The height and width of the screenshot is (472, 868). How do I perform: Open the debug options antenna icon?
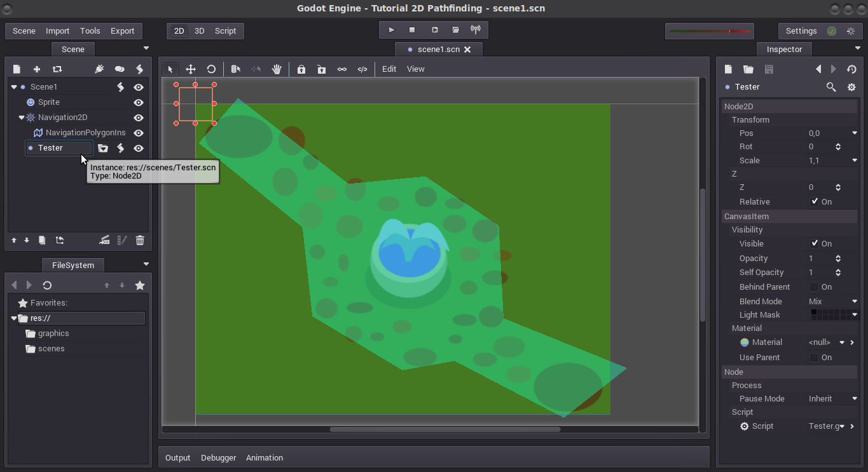tap(476, 30)
